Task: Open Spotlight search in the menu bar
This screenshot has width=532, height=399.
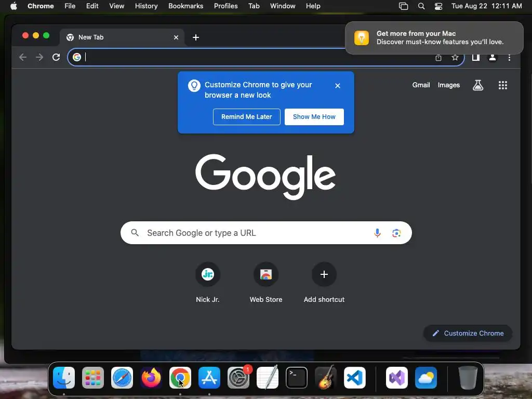Action: coord(421,6)
